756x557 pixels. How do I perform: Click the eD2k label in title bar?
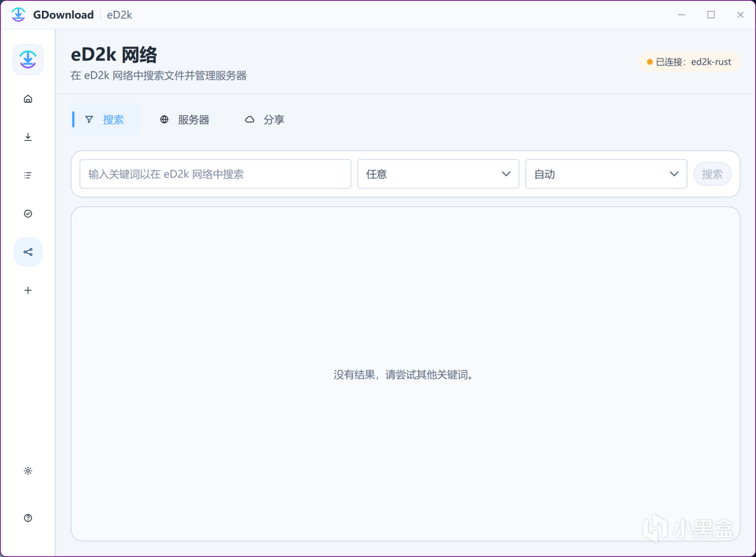pyautogui.click(x=119, y=15)
